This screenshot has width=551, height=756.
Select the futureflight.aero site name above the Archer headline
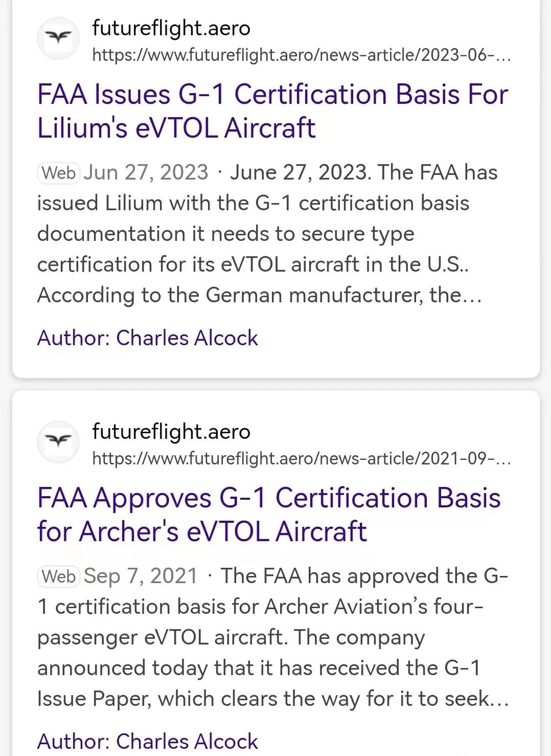[x=171, y=432]
